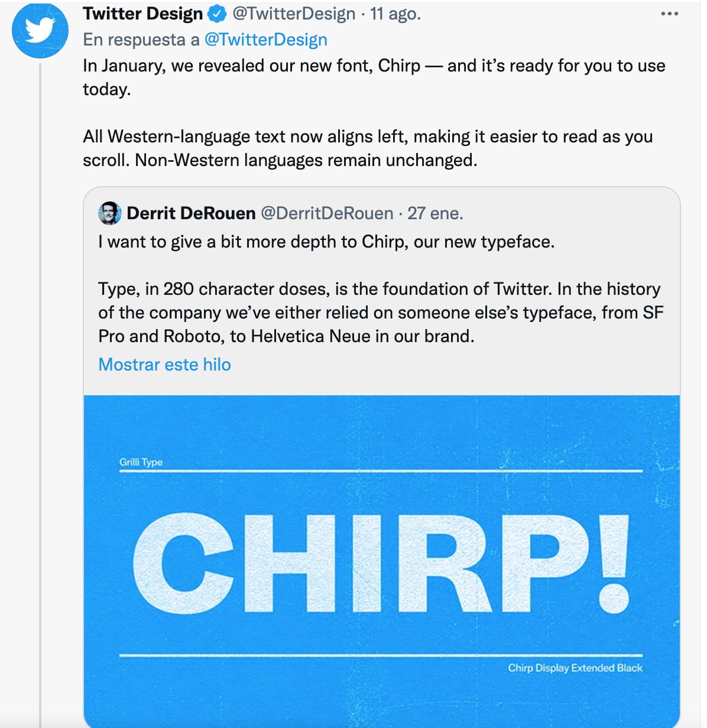Open the tweet options menu via three dots
The width and height of the screenshot is (707, 728).
pos(671,13)
